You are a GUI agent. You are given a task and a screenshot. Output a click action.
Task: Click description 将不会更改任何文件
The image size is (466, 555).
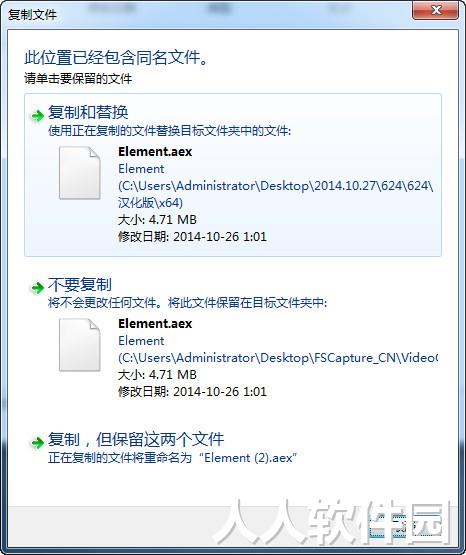pyautogui.click(x=188, y=303)
